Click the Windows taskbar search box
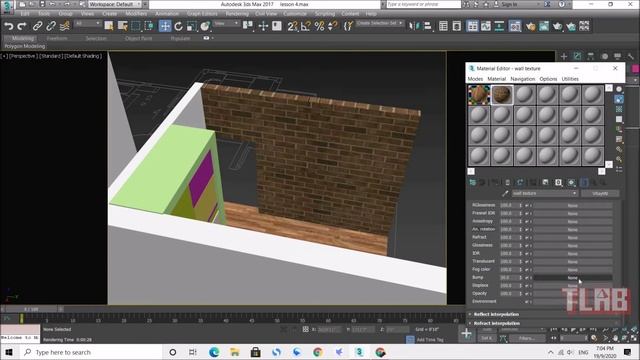This screenshot has height=360, width=640. [91, 352]
